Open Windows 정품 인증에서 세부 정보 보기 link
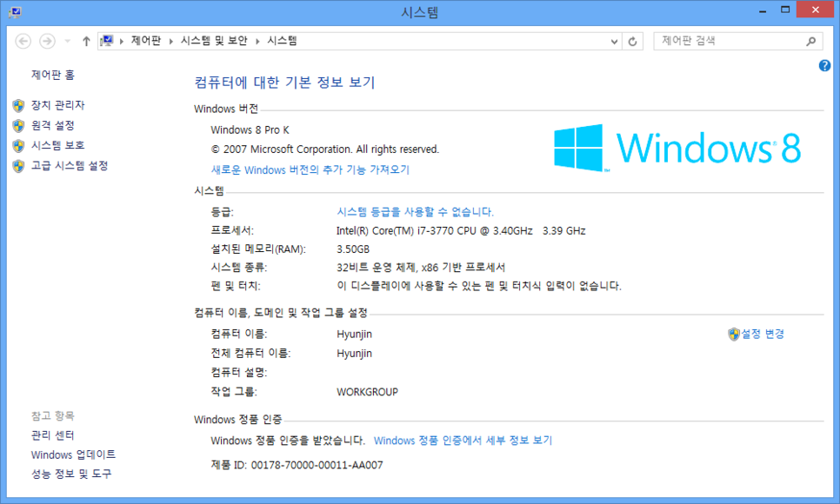 [463, 441]
